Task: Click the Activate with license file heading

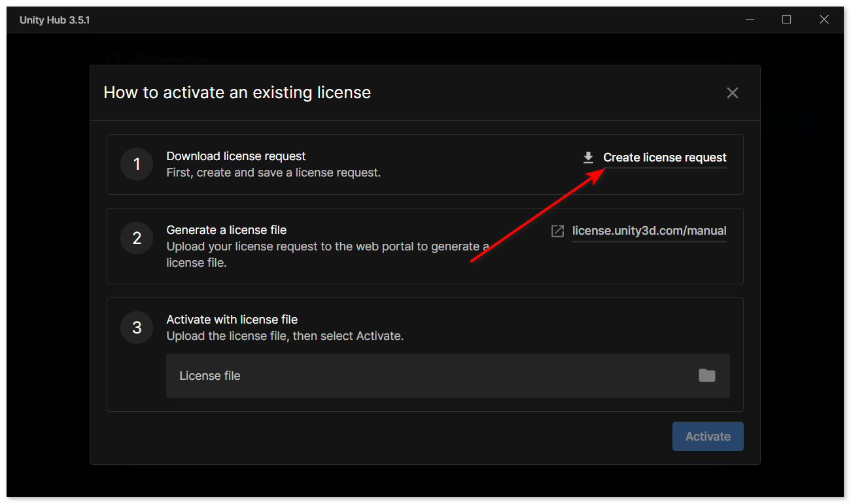Action: 232,320
